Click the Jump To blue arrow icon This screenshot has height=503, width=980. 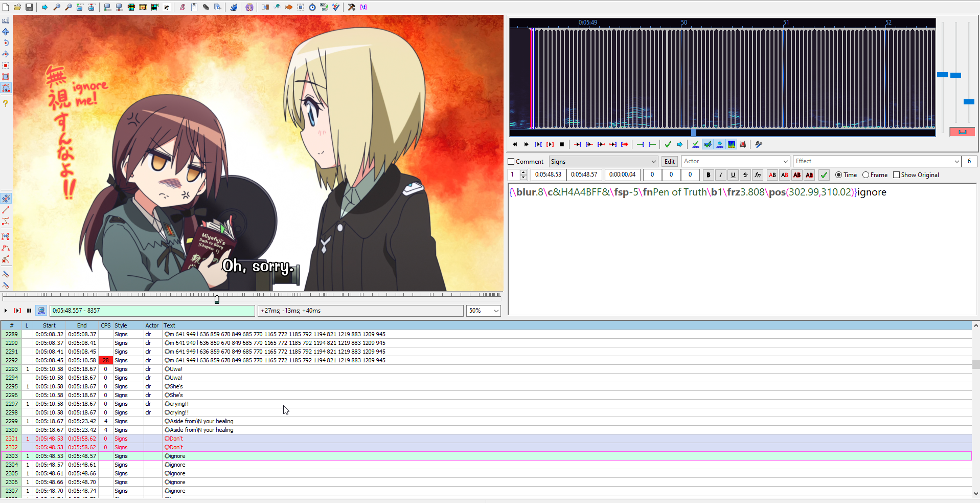(x=45, y=7)
